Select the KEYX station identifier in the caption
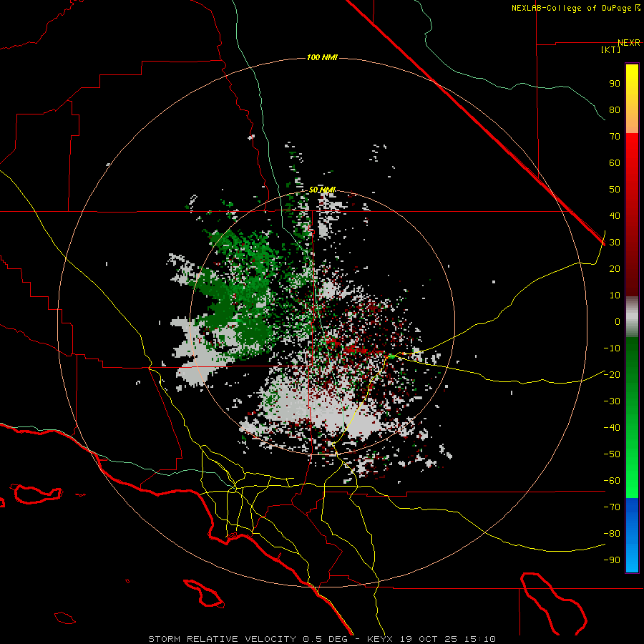The image size is (644, 644). pyautogui.click(x=380, y=639)
